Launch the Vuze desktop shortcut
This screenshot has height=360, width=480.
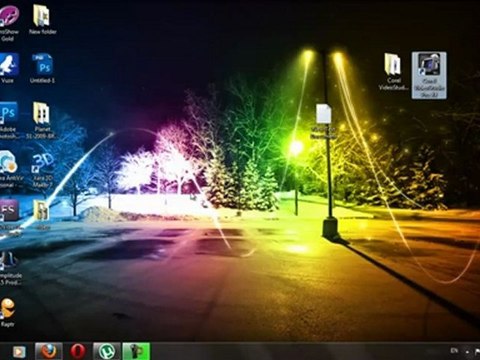pyautogui.click(x=8, y=68)
